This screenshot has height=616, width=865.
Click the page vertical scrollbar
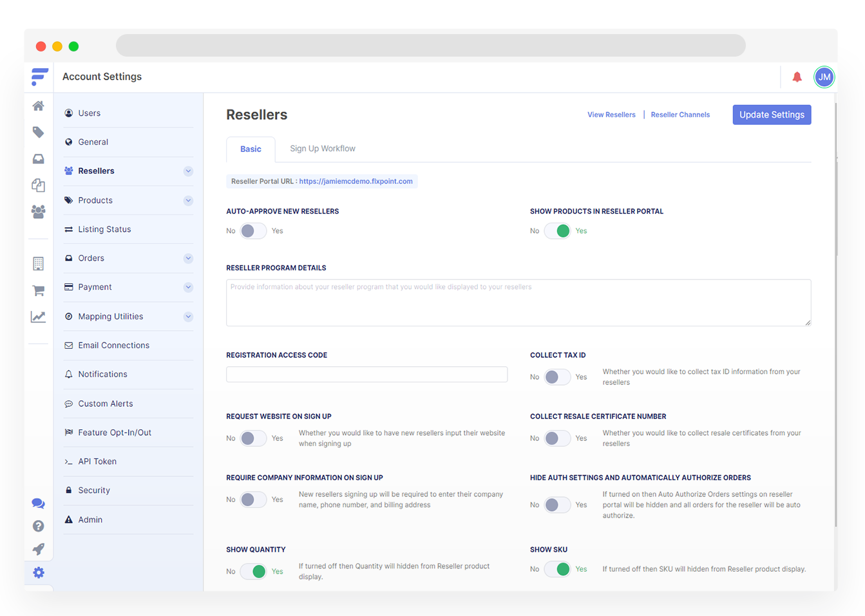click(836, 315)
